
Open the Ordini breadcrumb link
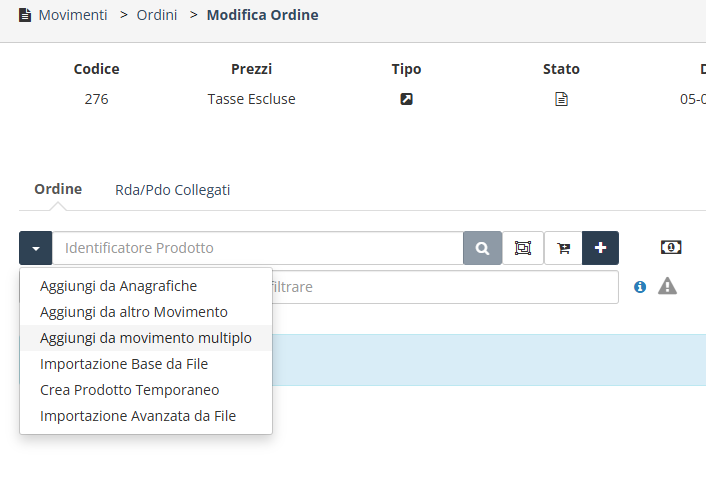click(157, 15)
